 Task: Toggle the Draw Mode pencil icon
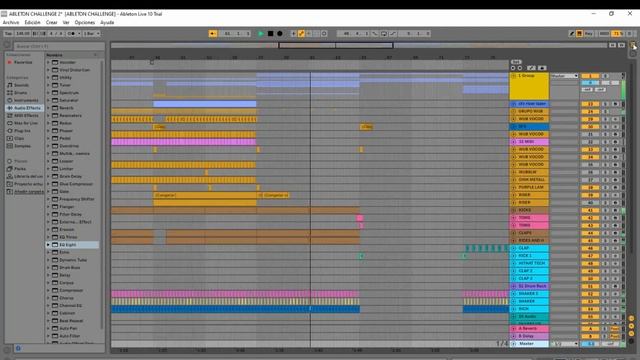[572, 33]
